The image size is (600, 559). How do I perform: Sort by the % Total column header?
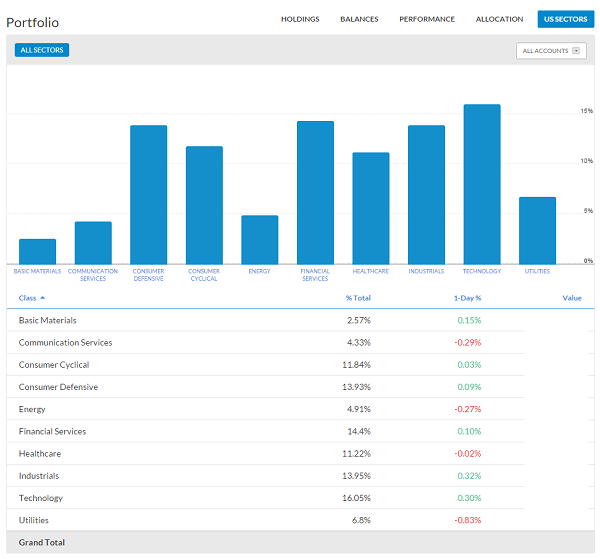click(358, 298)
